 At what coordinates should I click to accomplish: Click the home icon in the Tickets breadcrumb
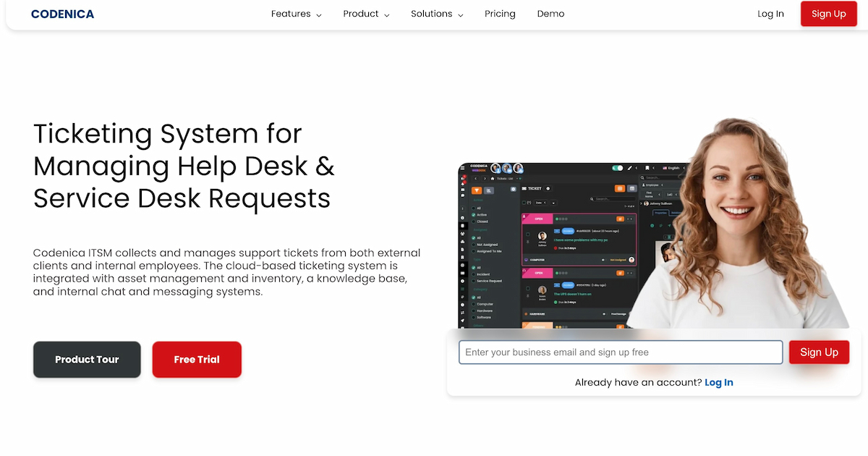(493, 178)
